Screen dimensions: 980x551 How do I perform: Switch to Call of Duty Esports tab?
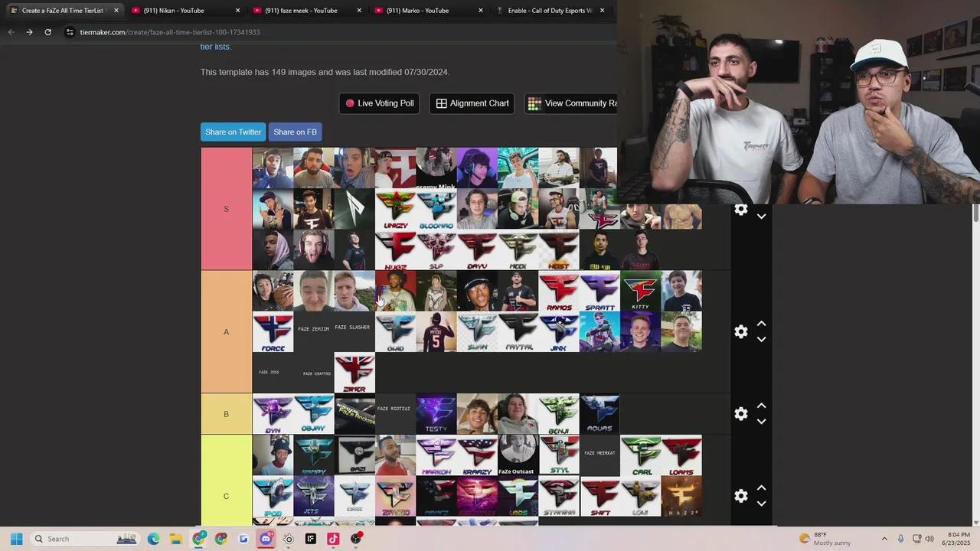tap(550, 11)
